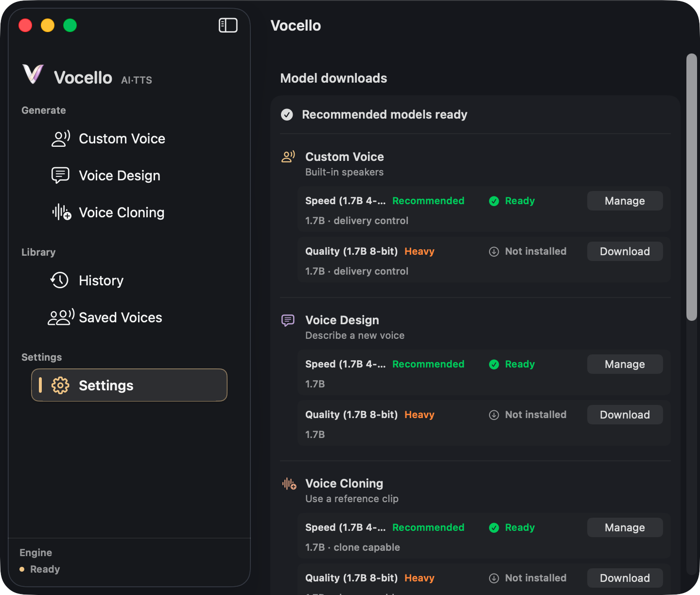Manage the Custom Voice Speed model
The image size is (700, 595).
pos(625,201)
